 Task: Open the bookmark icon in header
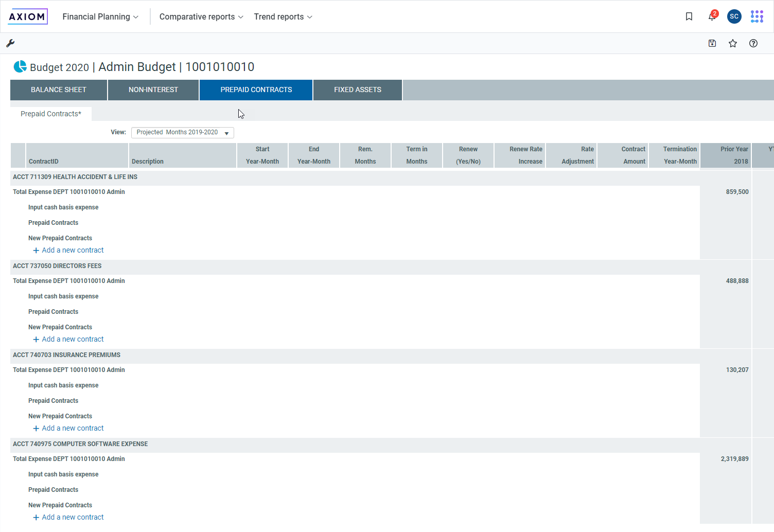pos(689,16)
